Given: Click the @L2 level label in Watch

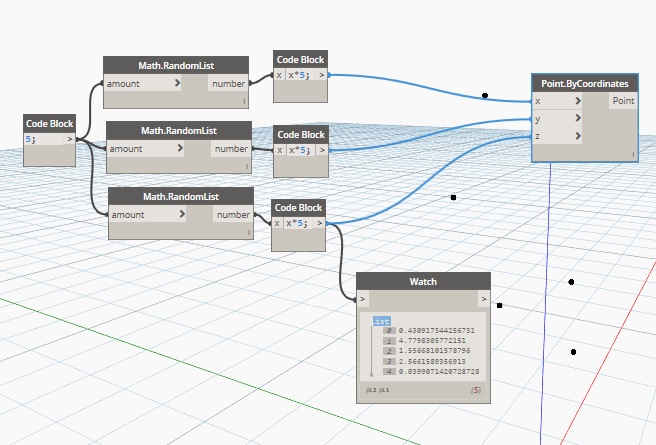Looking at the screenshot, I should [370, 389].
